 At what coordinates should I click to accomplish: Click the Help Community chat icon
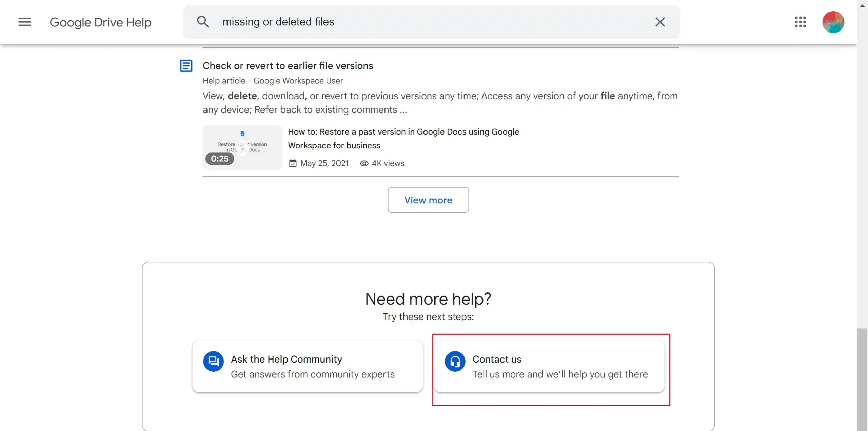click(x=213, y=361)
